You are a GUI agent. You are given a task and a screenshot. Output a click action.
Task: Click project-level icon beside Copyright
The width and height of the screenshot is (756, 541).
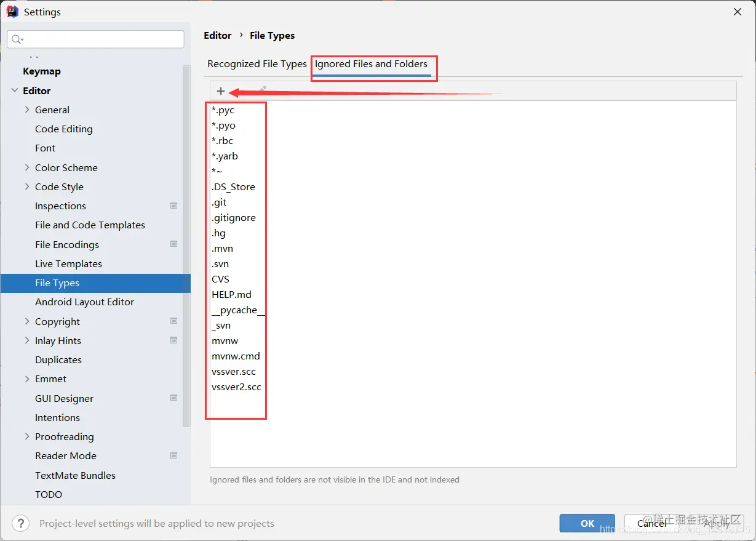tap(174, 321)
